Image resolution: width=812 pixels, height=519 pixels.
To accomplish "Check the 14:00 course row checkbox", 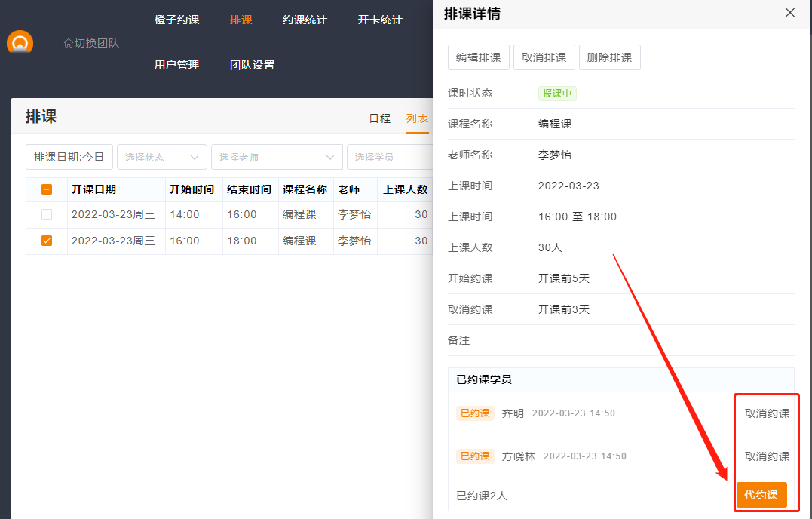I will 47,214.
